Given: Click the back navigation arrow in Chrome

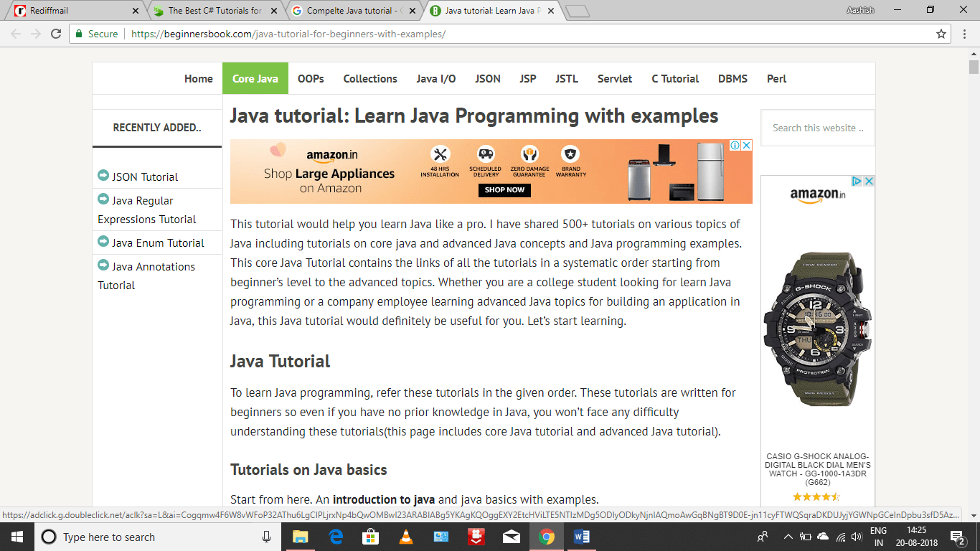Looking at the screenshot, I should point(16,33).
